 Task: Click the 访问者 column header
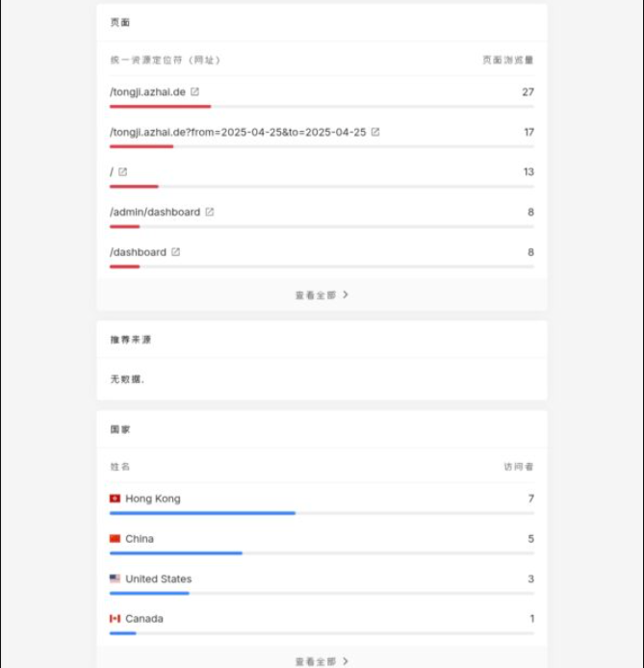(x=518, y=467)
